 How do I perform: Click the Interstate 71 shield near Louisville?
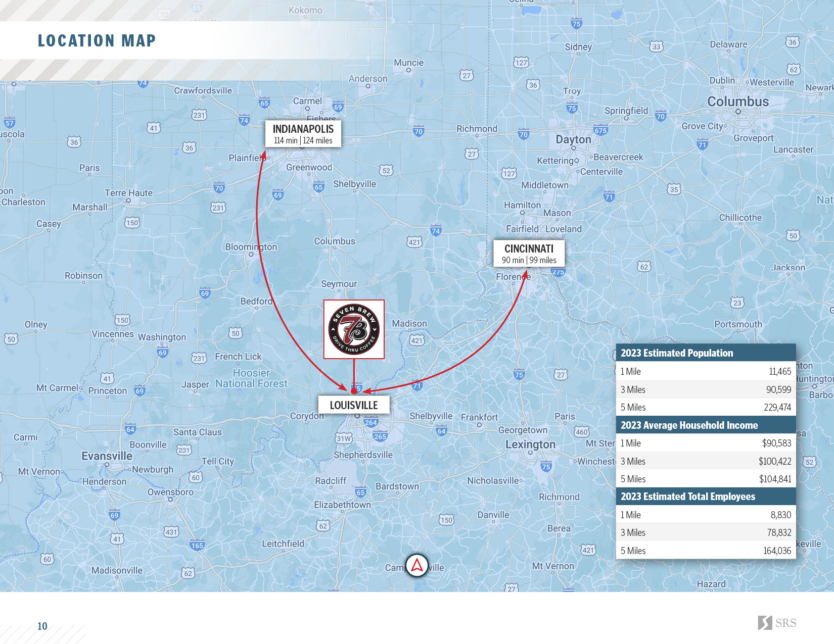pyautogui.click(x=416, y=385)
